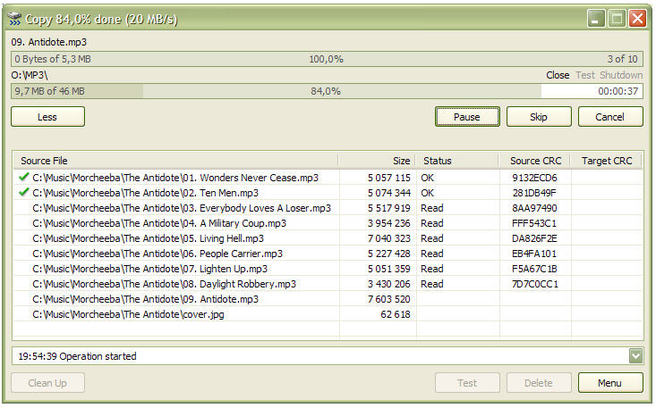Open the Menu button
This screenshot has height=408, width=656.
coord(610,383)
